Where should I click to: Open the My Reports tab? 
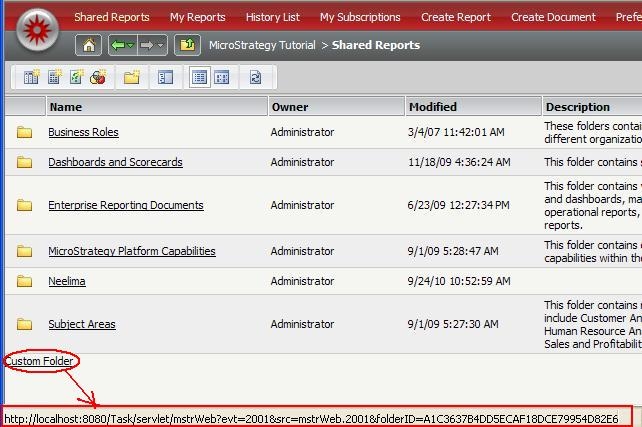click(197, 17)
